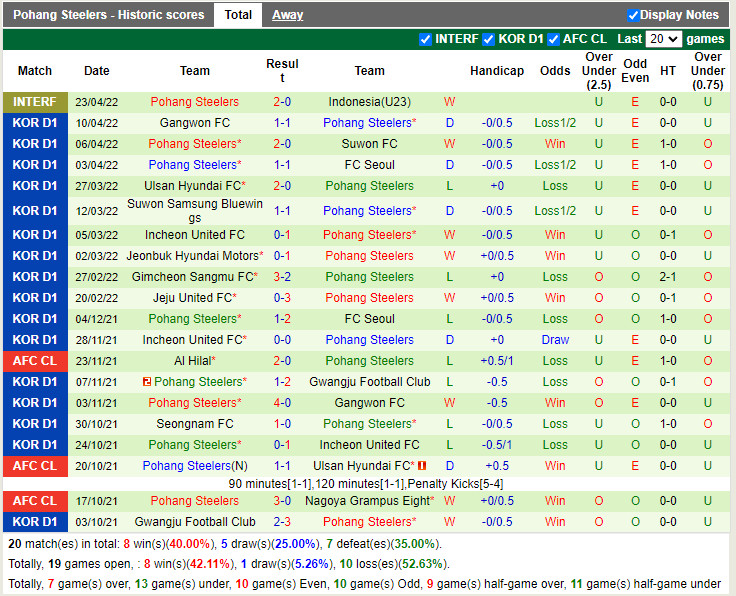
Task: Click the 2-0 result on 23/04/22
Action: point(282,102)
